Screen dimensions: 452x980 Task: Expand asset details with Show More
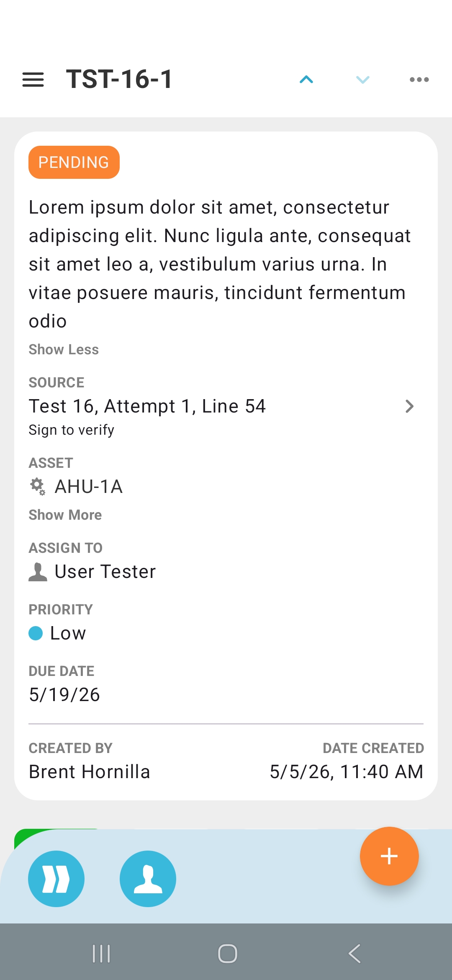coord(65,515)
